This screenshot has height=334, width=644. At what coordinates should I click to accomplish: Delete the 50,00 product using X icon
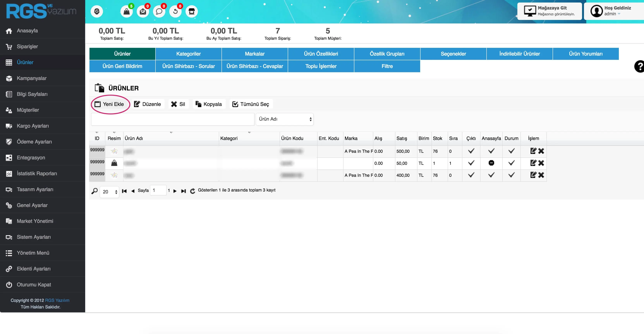pyautogui.click(x=541, y=163)
